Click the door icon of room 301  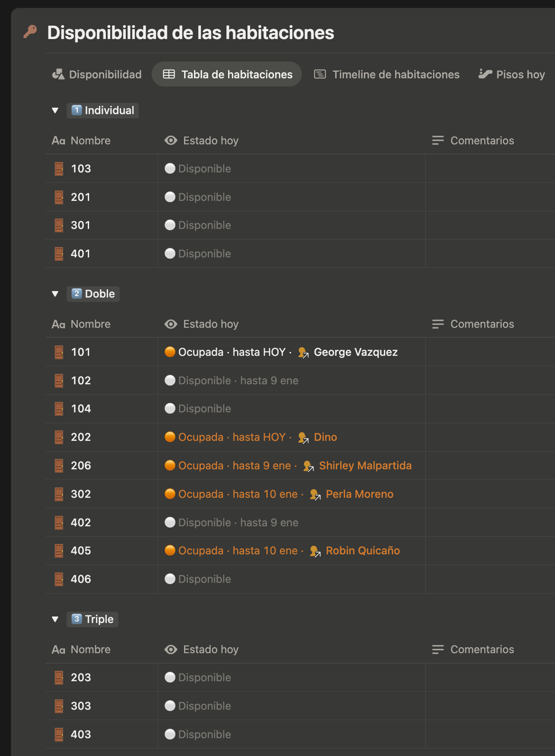[59, 225]
